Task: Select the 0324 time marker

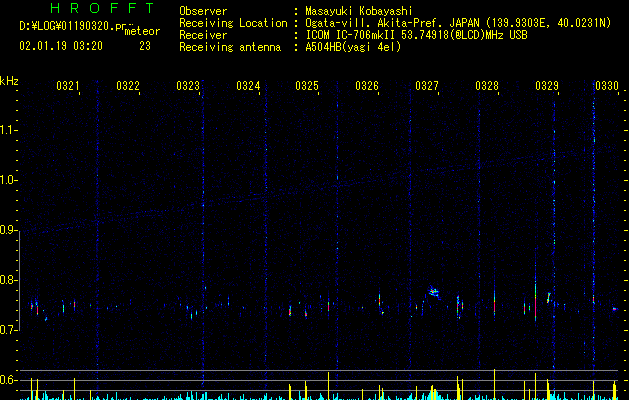Action: click(248, 85)
